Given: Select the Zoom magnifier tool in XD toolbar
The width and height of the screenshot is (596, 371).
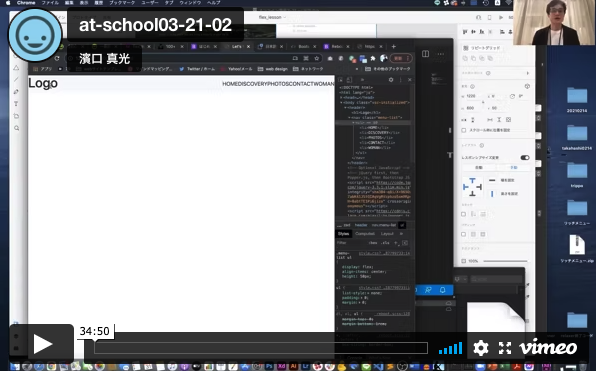Looking at the screenshot, I should (17, 128).
